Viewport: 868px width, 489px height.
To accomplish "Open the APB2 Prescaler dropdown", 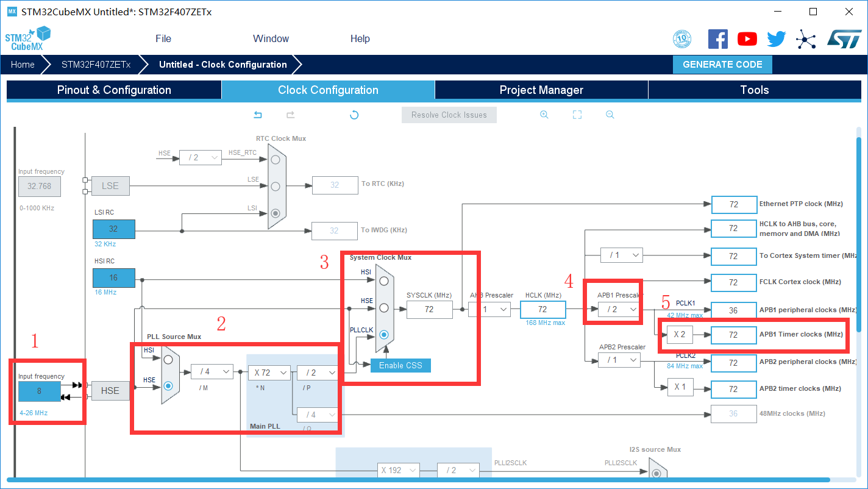I will click(619, 360).
